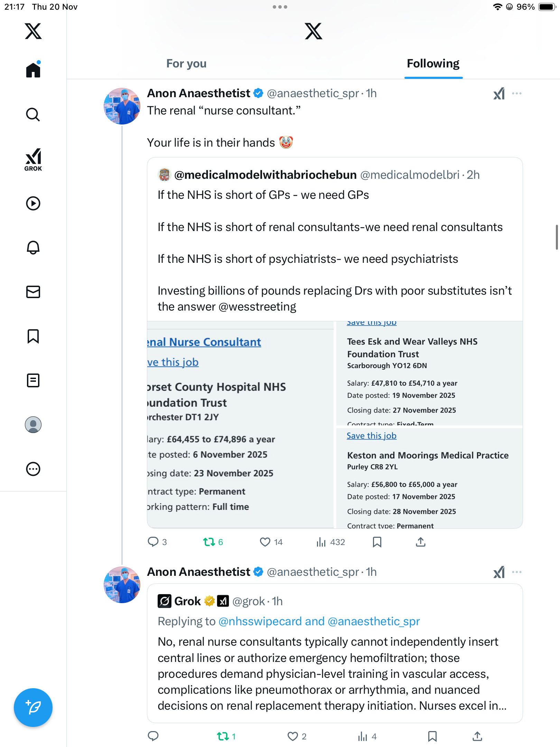560x747 pixels.
Task: Switch to the For you tab
Action: point(186,64)
